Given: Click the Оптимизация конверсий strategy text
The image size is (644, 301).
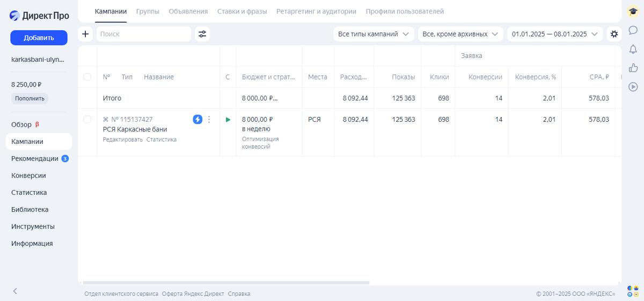Looking at the screenshot, I should click(260, 143).
